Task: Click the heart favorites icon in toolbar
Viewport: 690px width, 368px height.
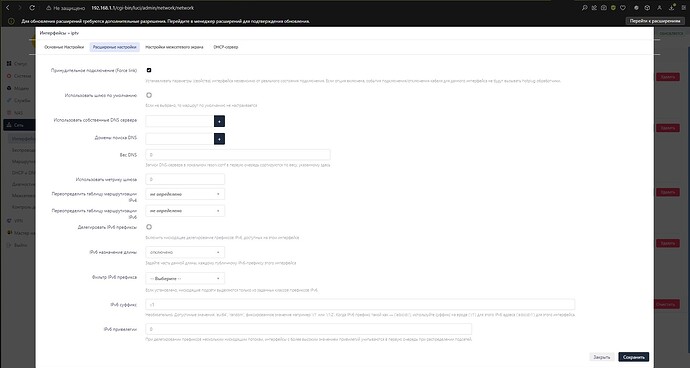Action: (x=623, y=8)
